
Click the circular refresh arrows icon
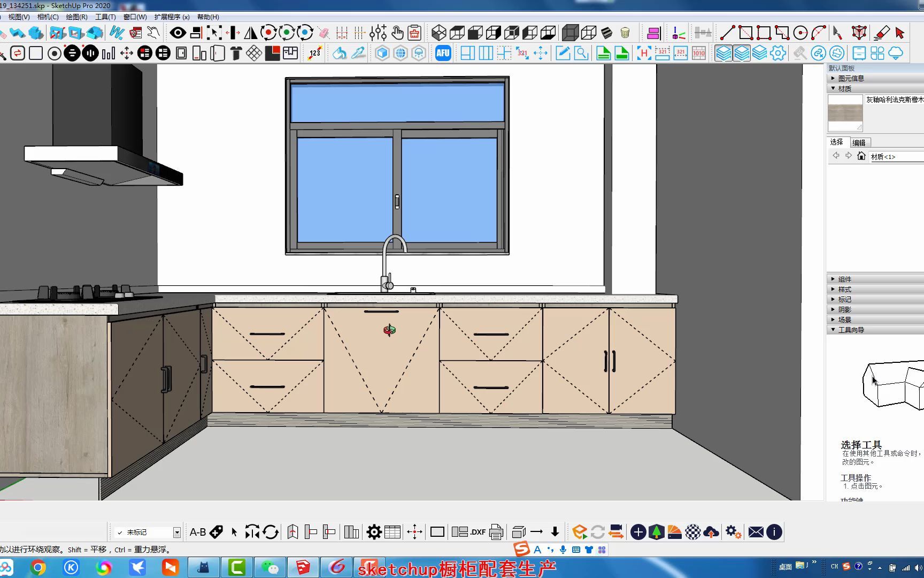click(271, 532)
